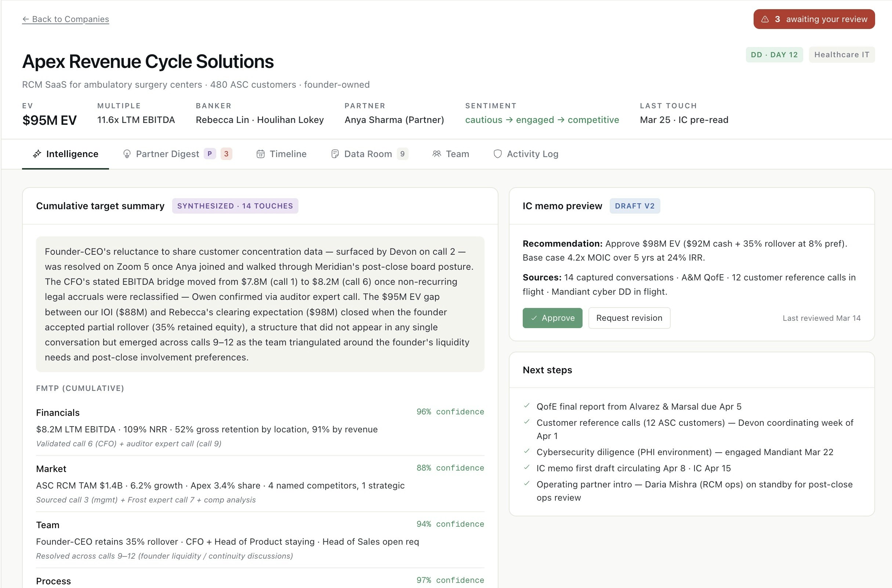Click the Team people icon
The width and height of the screenshot is (892, 588).
click(436, 154)
